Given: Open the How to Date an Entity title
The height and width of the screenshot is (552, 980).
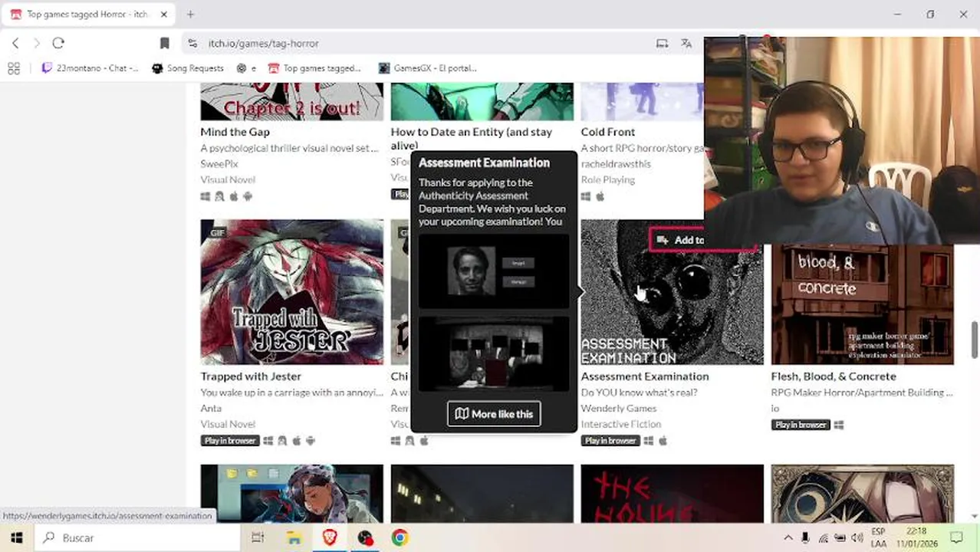Looking at the screenshot, I should pyautogui.click(x=471, y=138).
